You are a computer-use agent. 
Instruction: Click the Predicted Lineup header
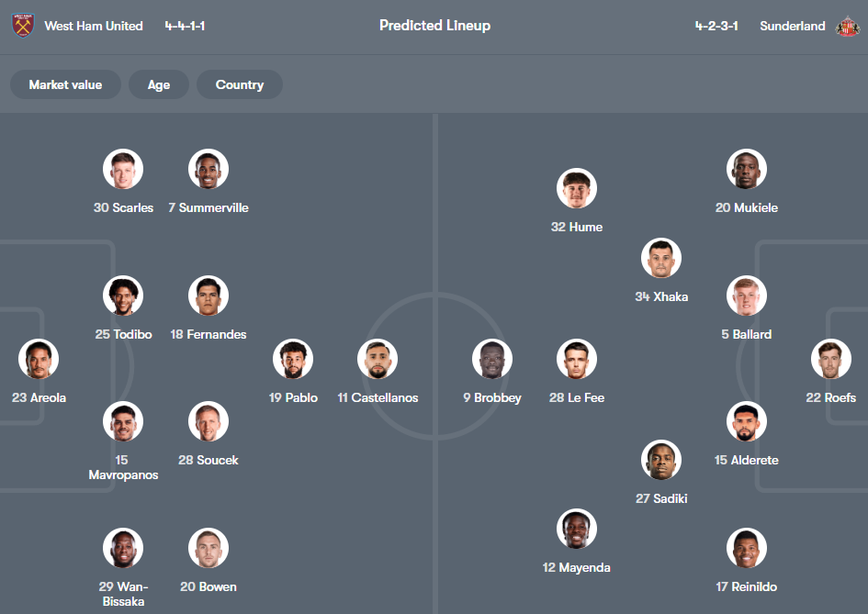[434, 26]
